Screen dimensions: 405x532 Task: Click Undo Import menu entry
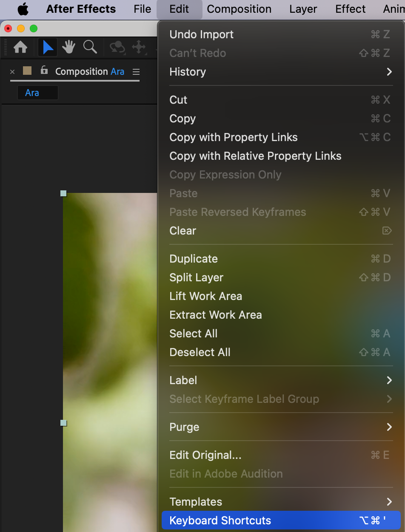[x=202, y=34]
